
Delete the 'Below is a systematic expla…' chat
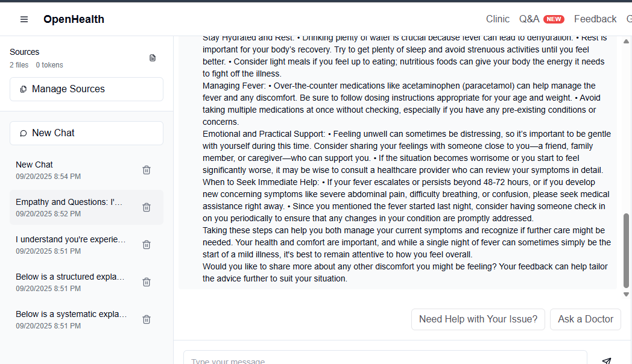click(x=147, y=320)
